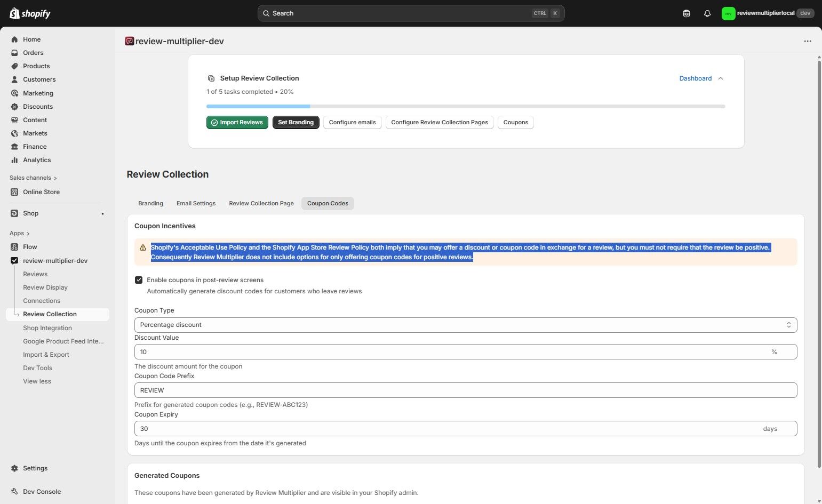The height and width of the screenshot is (504, 822).
Task: Click '1 of 5 tasks completed • 20%' text
Action: click(250, 92)
